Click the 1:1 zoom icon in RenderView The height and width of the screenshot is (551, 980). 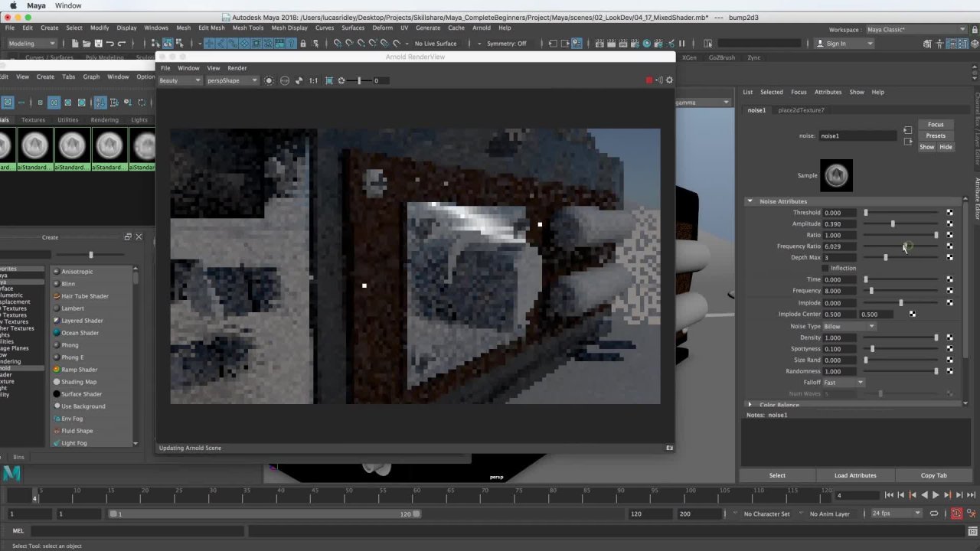313,80
